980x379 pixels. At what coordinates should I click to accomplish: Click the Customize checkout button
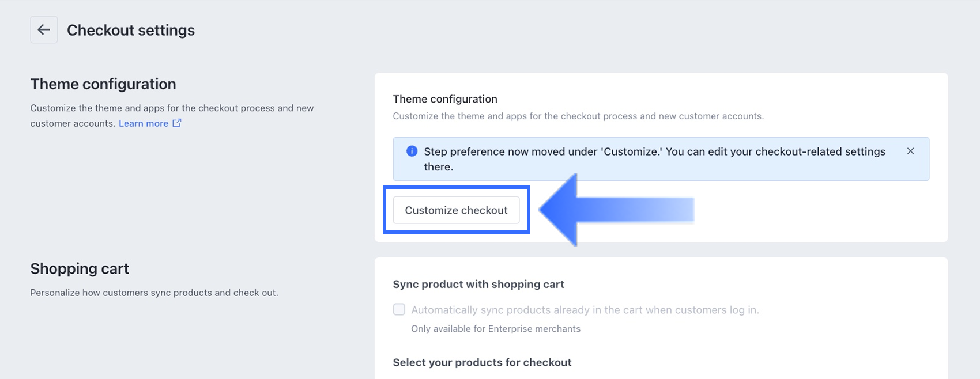click(x=456, y=210)
